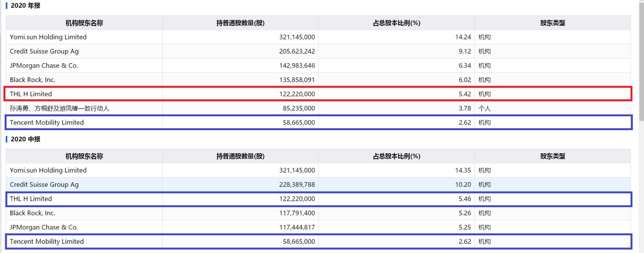The image size is (644, 253).
Task: Select the 孙涛勇、方桐舒及游凤椿一致行动人 shareholder name
Action: [x=60, y=108]
